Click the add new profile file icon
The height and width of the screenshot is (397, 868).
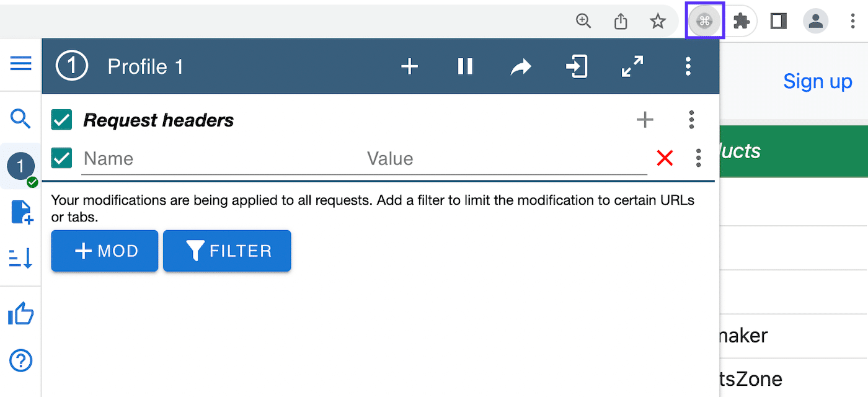pyautogui.click(x=21, y=212)
